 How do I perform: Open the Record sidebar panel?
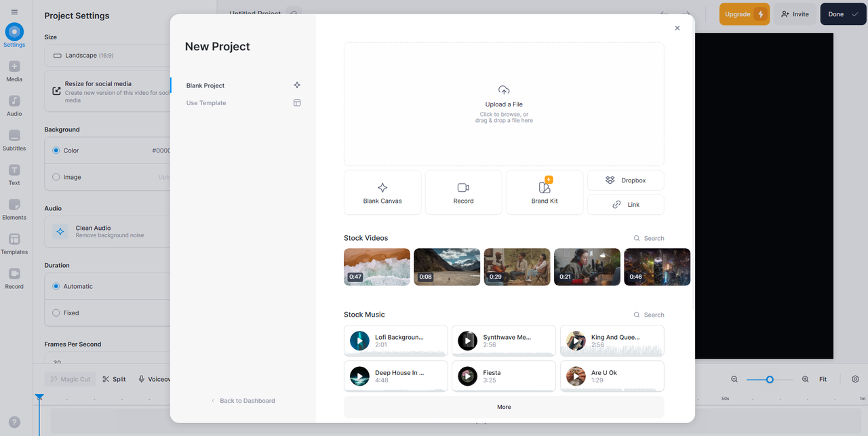tap(14, 278)
